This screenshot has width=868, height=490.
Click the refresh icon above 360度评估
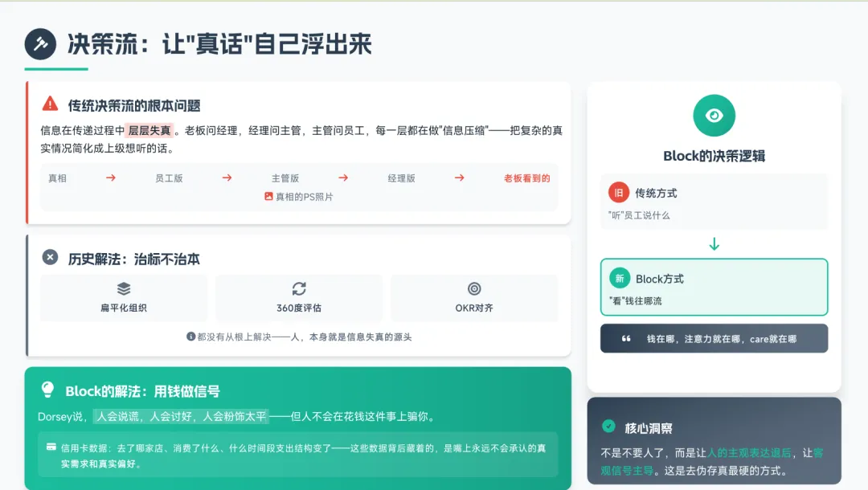299,288
